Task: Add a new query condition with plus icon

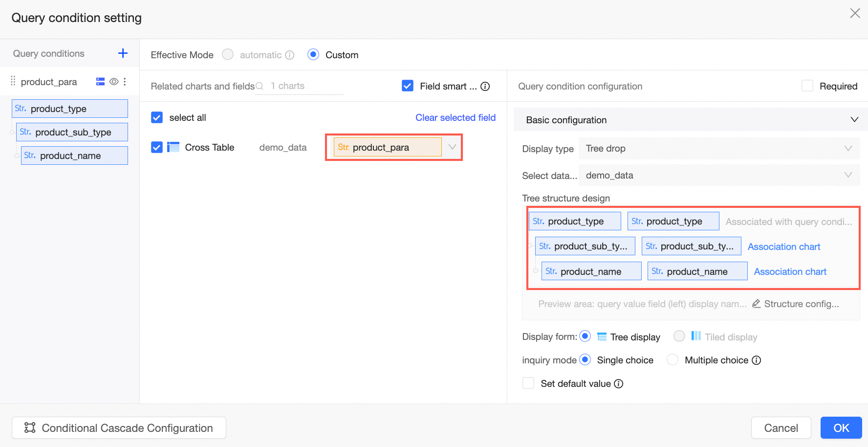Action: click(123, 53)
